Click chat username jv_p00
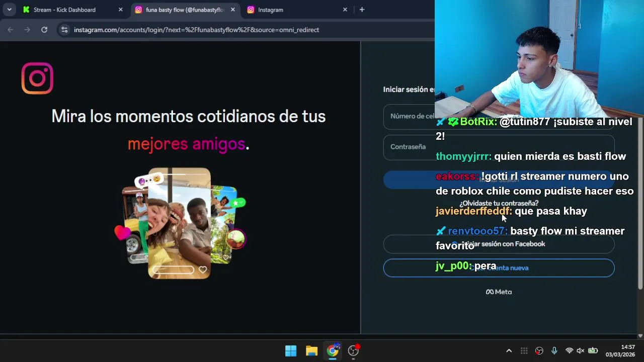Screen dimensions: 644x362 (454, 266)
